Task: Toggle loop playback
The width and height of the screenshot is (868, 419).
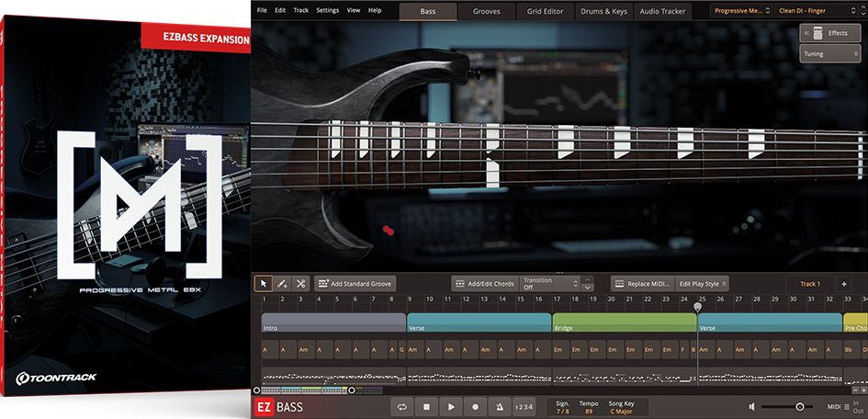Action: 402,407
